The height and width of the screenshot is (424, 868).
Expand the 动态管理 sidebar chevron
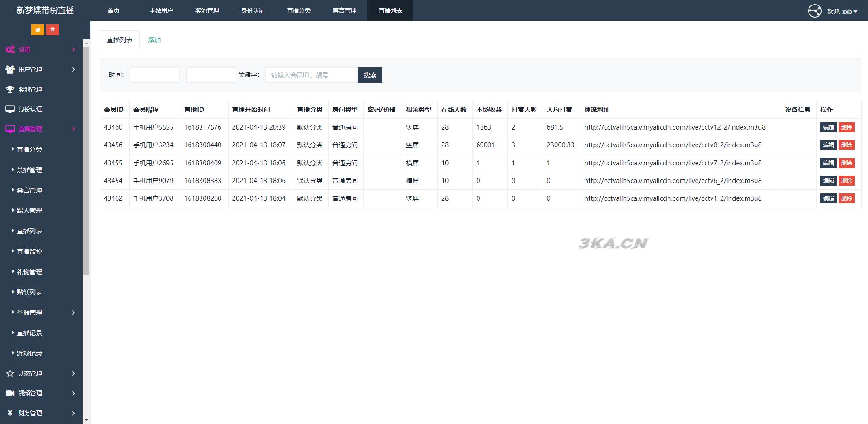[73, 373]
